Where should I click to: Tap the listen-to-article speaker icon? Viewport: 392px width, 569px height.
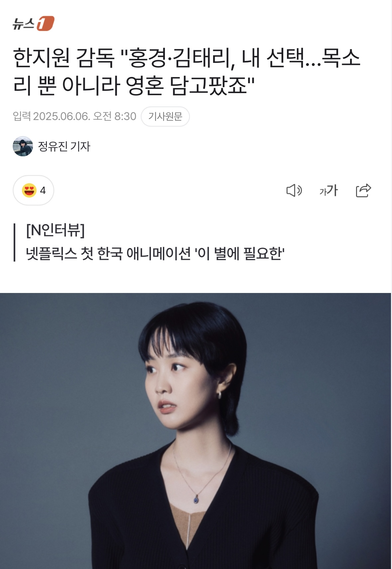click(x=294, y=191)
